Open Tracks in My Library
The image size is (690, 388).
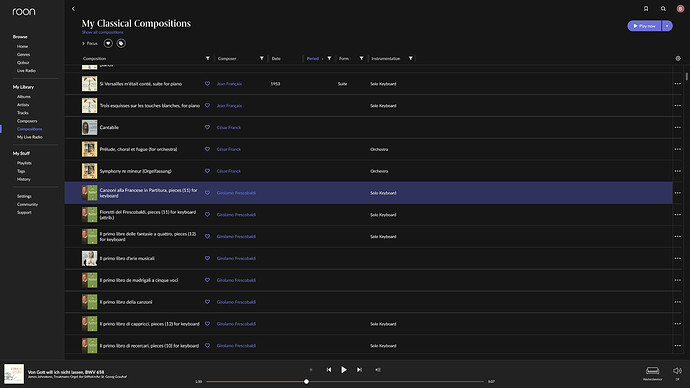(22, 113)
